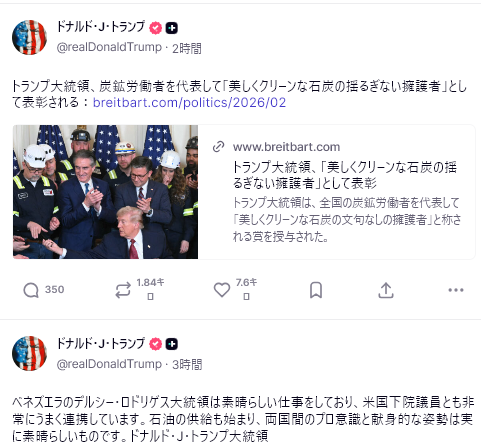The image size is (481, 447).
Task: Bookmark the first post
Action: 316,290
